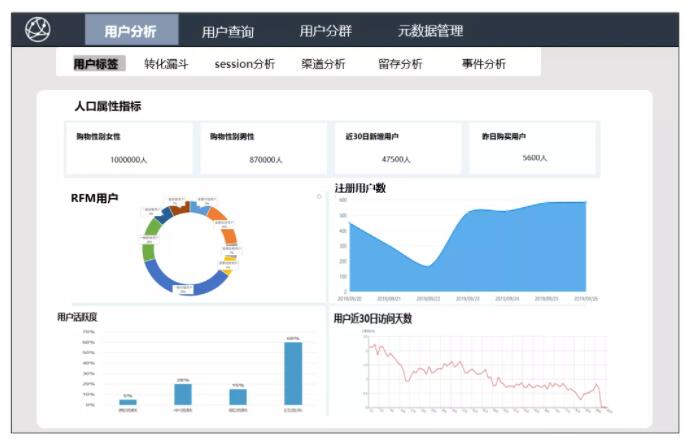Click the globe logo icon in header
The image size is (686, 441).
pos(38,30)
